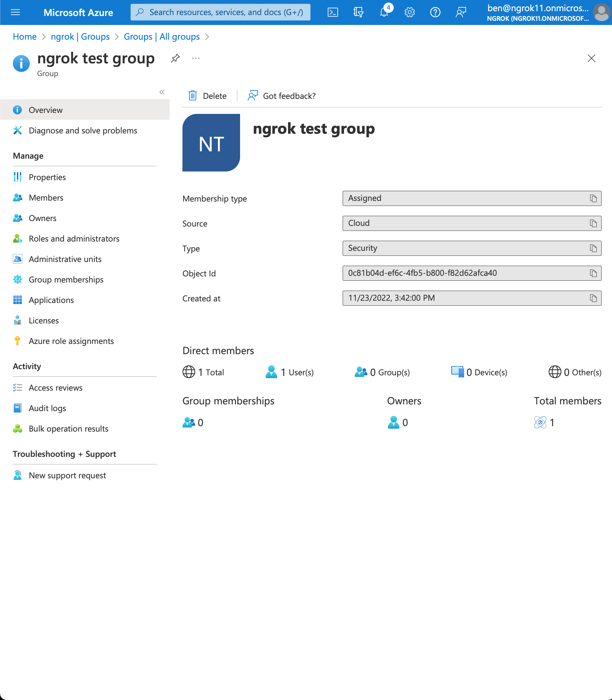
Task: Go to ngrok | Groups breadcrumb
Action: [80, 36]
